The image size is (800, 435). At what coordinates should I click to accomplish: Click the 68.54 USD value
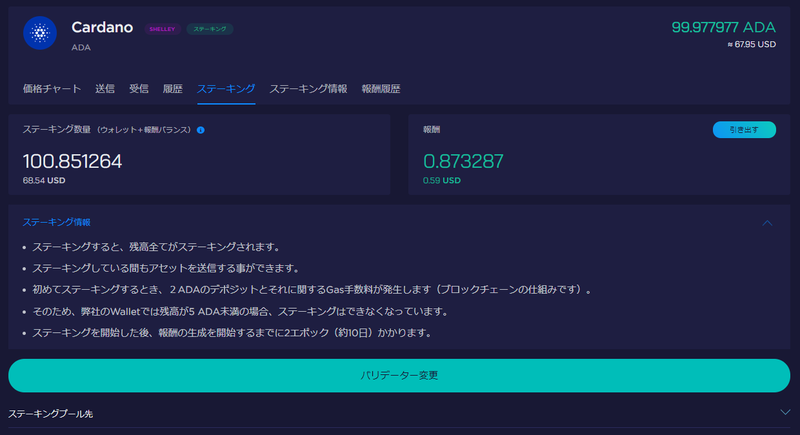point(44,181)
